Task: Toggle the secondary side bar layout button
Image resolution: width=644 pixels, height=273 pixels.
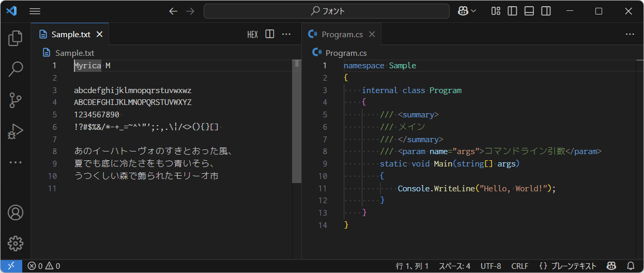Action: (x=545, y=11)
